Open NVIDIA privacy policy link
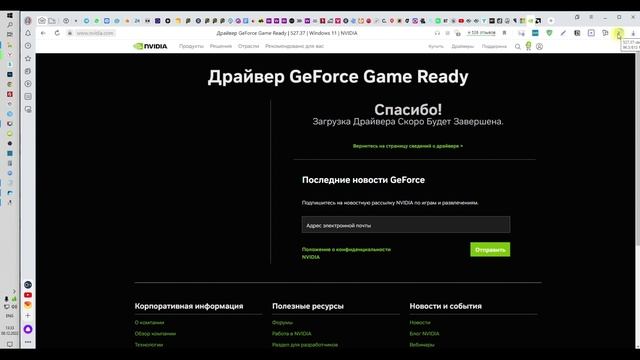This screenshot has height=360, width=640. pyautogui.click(x=346, y=253)
